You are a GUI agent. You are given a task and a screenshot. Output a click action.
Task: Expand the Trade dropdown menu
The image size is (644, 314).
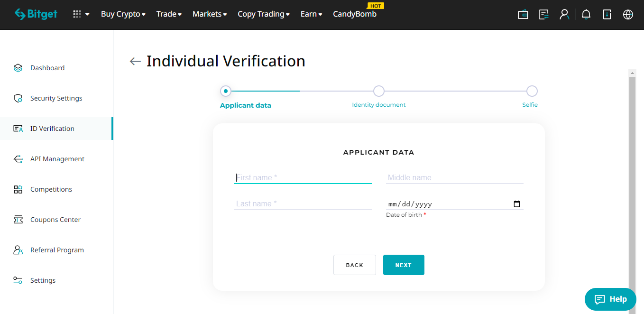[169, 14]
